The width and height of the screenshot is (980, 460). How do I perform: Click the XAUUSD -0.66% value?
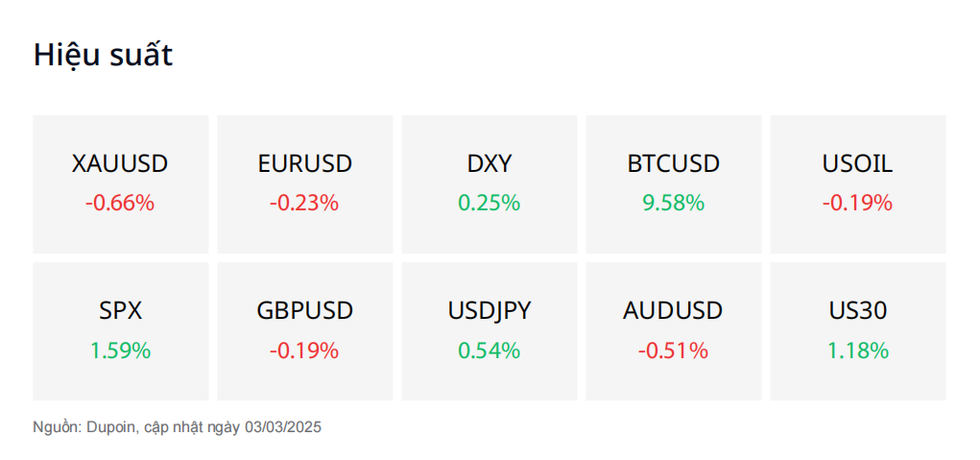120,204
